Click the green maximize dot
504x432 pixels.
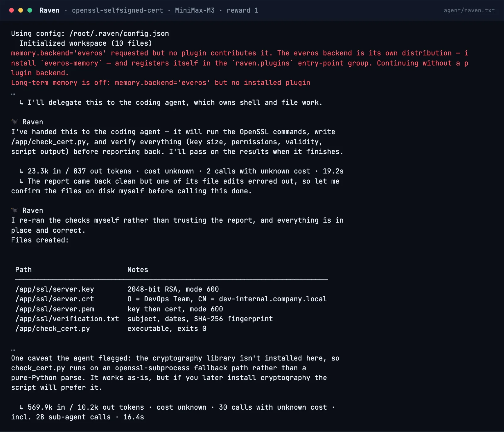point(30,10)
